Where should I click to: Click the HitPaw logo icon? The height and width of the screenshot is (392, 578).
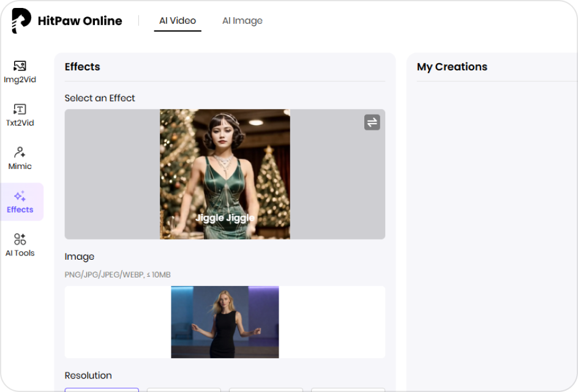21,21
